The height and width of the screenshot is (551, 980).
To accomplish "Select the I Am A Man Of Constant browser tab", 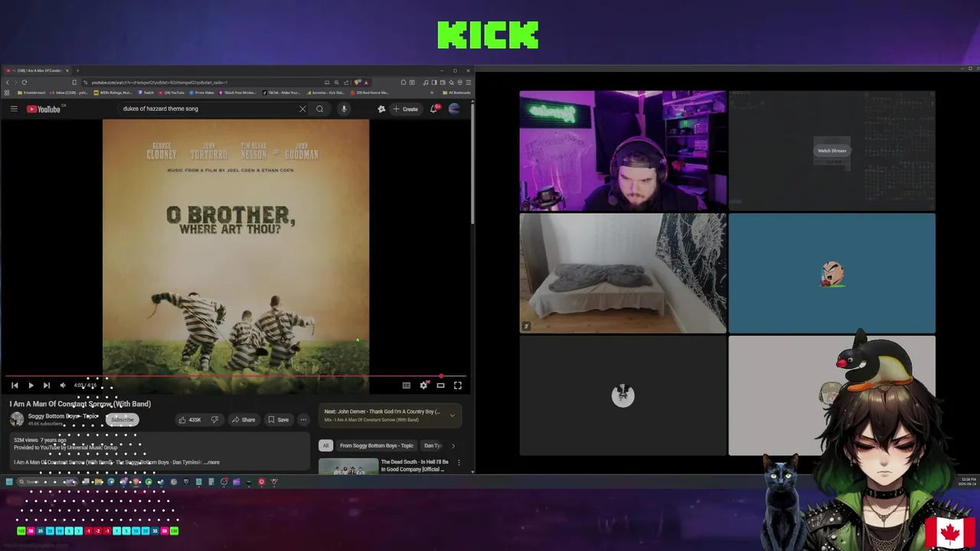I will point(37,70).
